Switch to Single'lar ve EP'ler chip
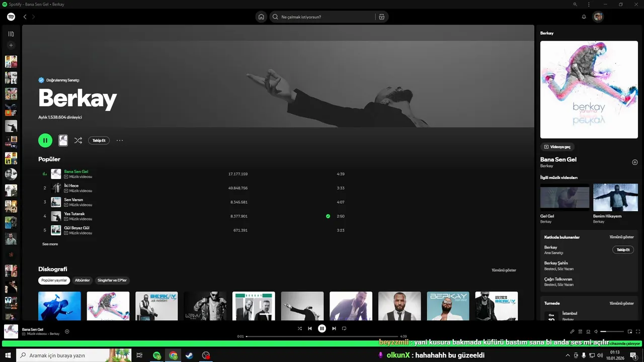 112,280
